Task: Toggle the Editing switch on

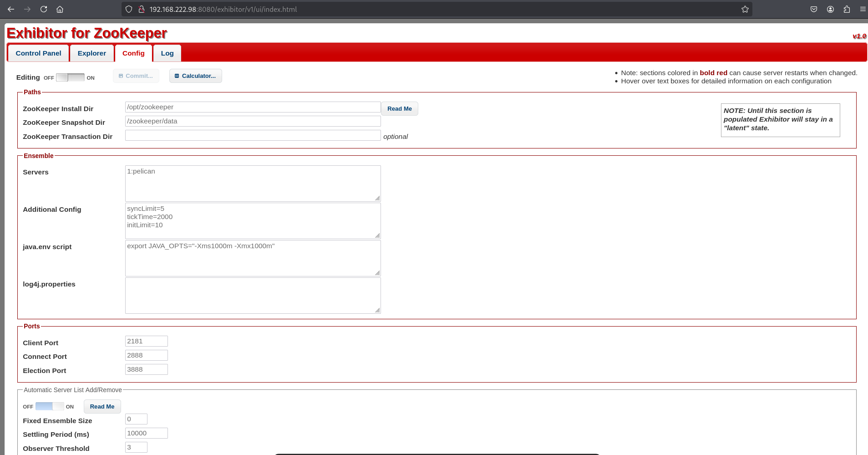Action: point(70,77)
